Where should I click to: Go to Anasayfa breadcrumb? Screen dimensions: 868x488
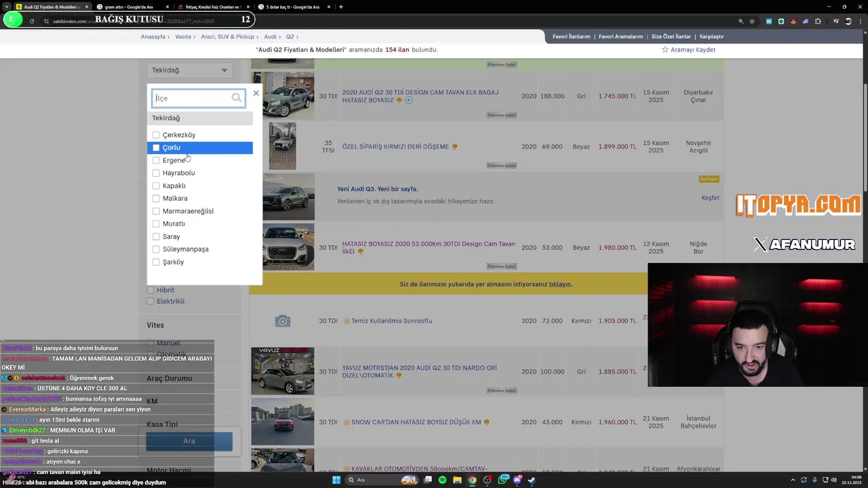pyautogui.click(x=153, y=37)
